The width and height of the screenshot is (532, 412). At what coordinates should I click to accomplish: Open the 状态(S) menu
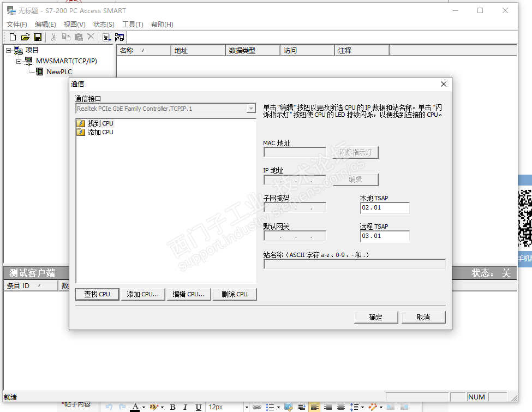click(104, 25)
